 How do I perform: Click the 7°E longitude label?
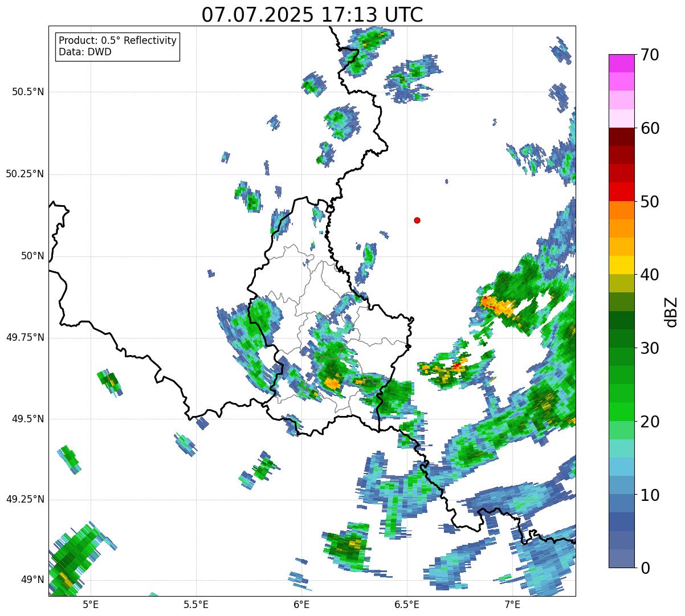click(512, 604)
